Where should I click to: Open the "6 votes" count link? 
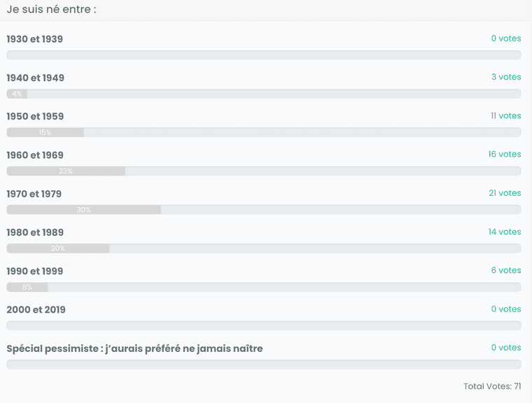pos(506,270)
